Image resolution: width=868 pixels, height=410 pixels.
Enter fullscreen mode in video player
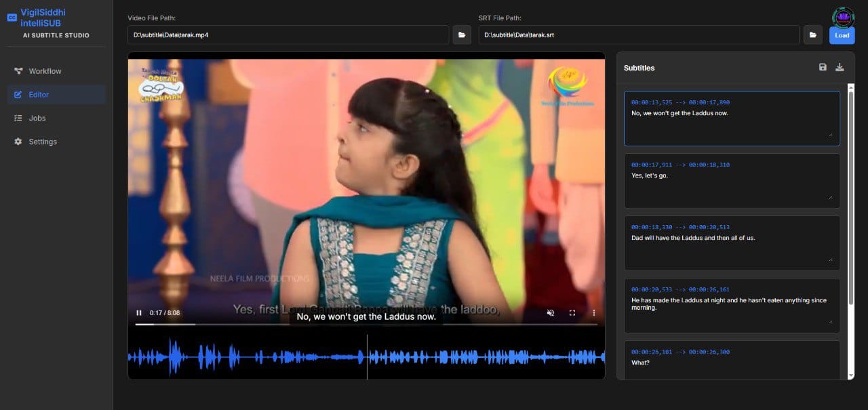point(572,312)
